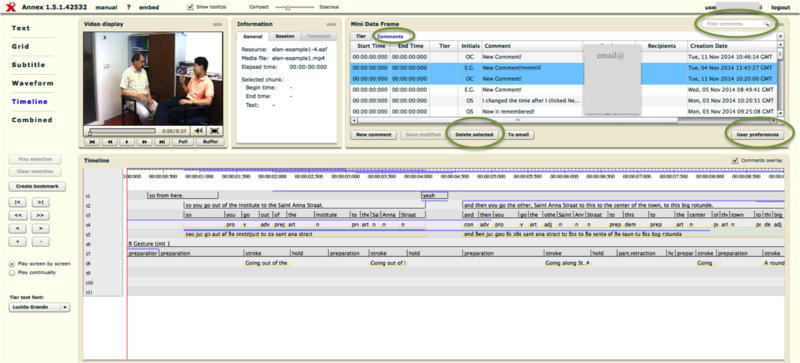The width and height of the screenshot is (800, 363).
Task: Switch to Grid view
Action: pyautogui.click(x=20, y=46)
